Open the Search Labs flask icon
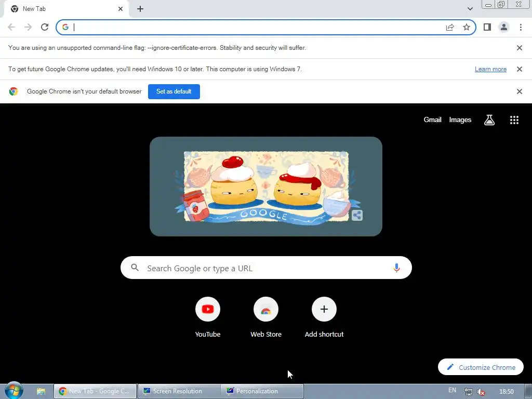This screenshot has height=399, width=532. click(489, 120)
